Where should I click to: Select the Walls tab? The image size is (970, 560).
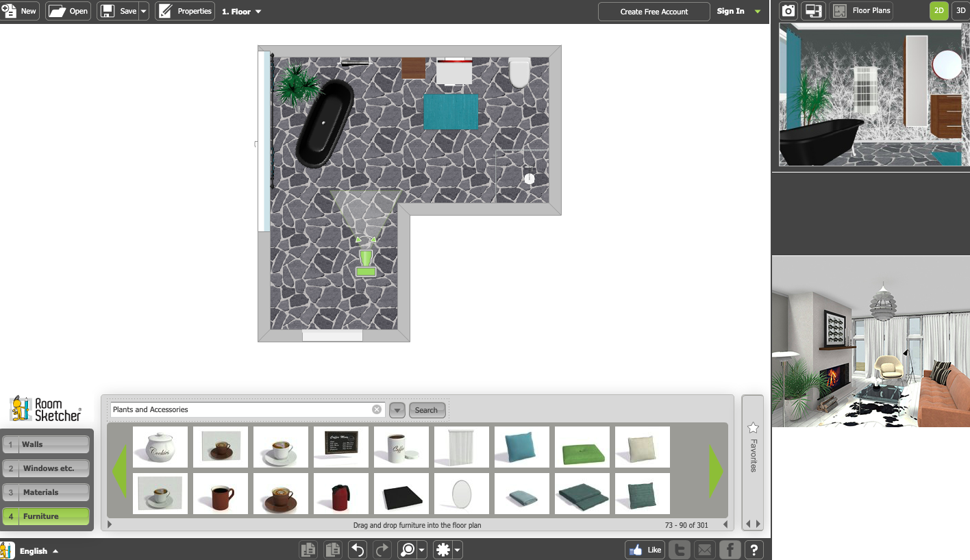pos(46,444)
